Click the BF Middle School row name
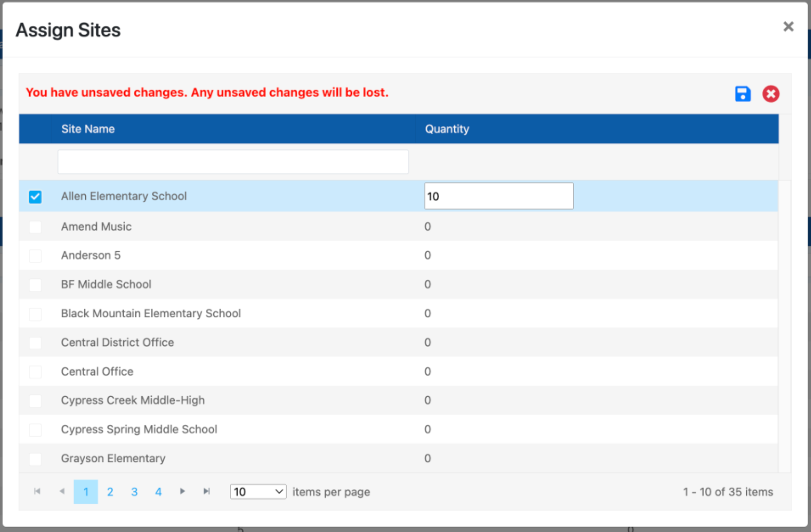This screenshot has width=811, height=532. coord(106,284)
